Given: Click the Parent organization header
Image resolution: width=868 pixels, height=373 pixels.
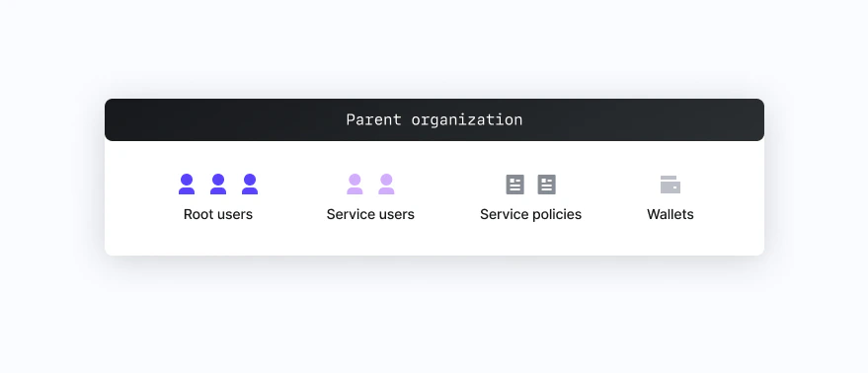Looking at the screenshot, I should [x=434, y=119].
